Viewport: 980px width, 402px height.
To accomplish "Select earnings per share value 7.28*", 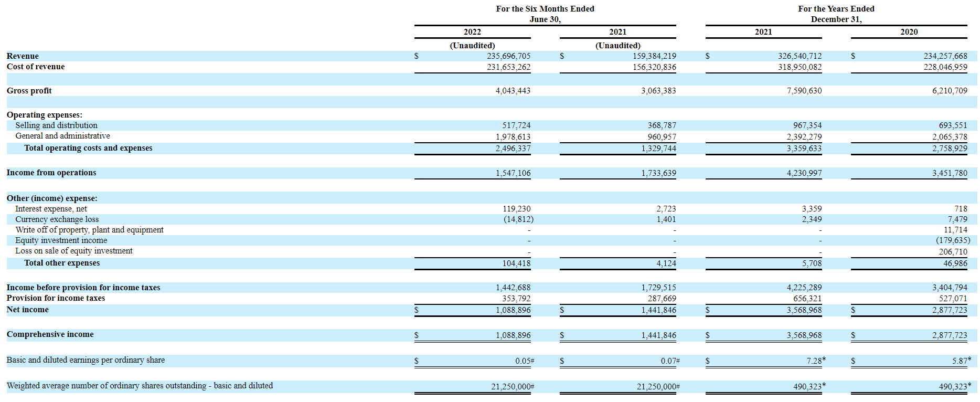I will click(x=816, y=361).
